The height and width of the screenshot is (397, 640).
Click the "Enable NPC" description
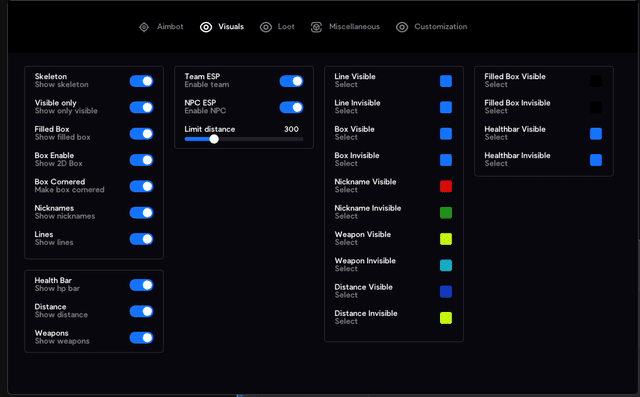(205, 111)
